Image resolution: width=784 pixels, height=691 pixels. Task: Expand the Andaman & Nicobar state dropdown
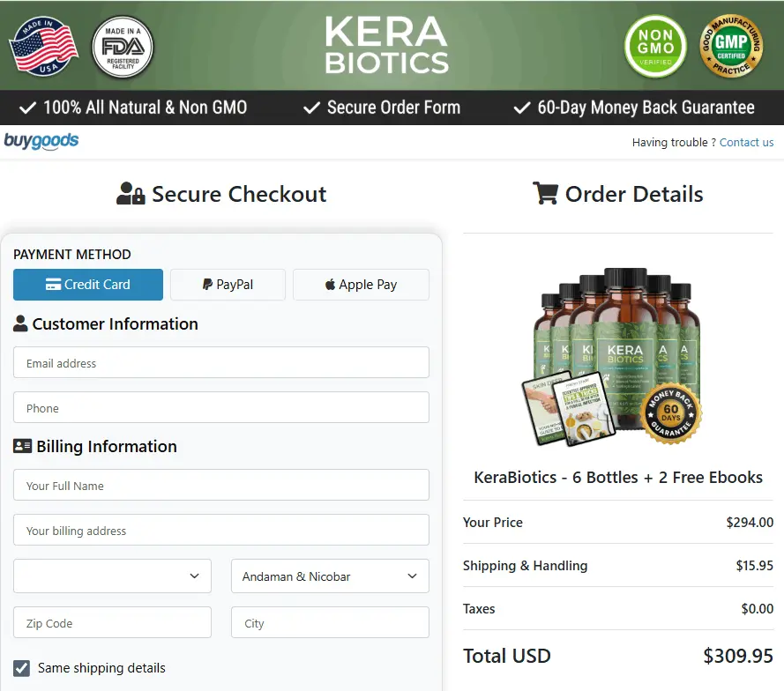(x=330, y=576)
